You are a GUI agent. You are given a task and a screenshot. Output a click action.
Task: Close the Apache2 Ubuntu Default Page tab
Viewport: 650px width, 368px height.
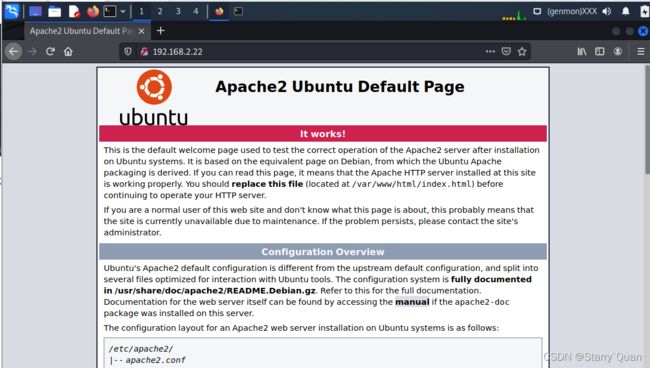tap(141, 31)
